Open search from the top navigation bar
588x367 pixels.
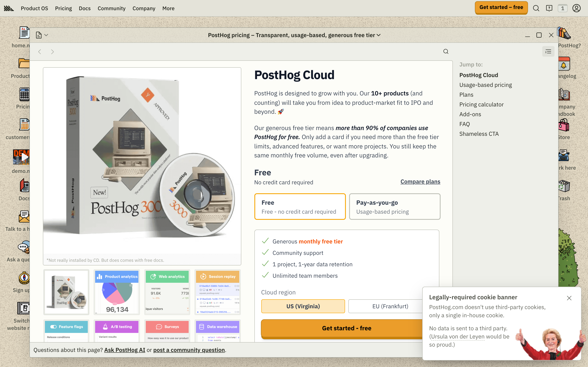(x=536, y=8)
